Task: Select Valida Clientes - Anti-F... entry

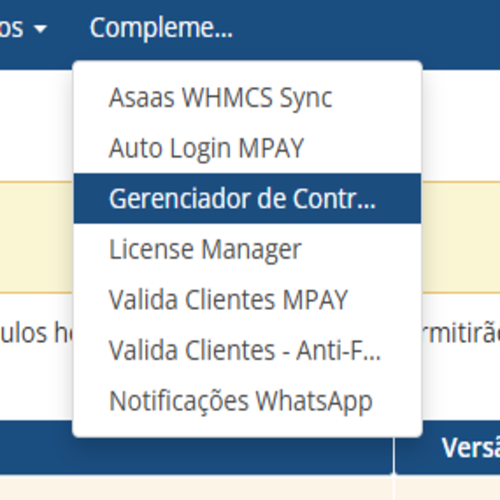Action: point(247,350)
